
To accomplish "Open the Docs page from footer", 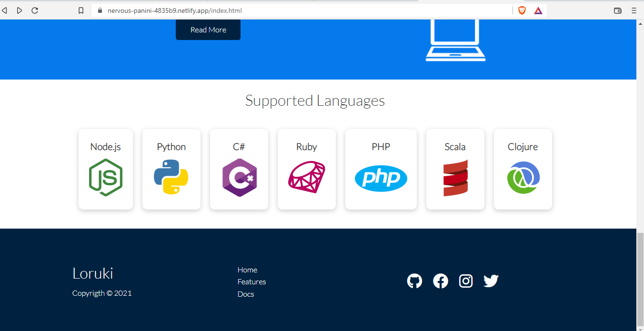I will click(245, 294).
